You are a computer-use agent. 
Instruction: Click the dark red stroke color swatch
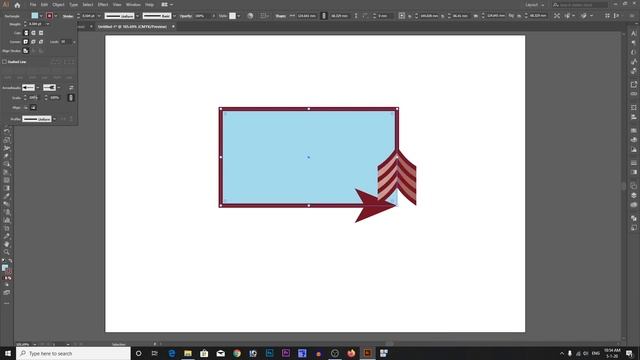[49, 16]
